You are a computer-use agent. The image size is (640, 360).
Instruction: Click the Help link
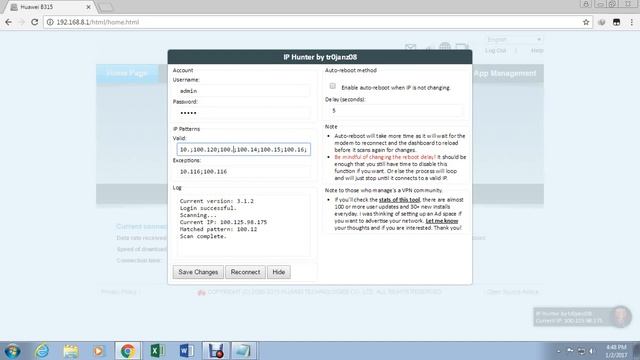(537, 51)
